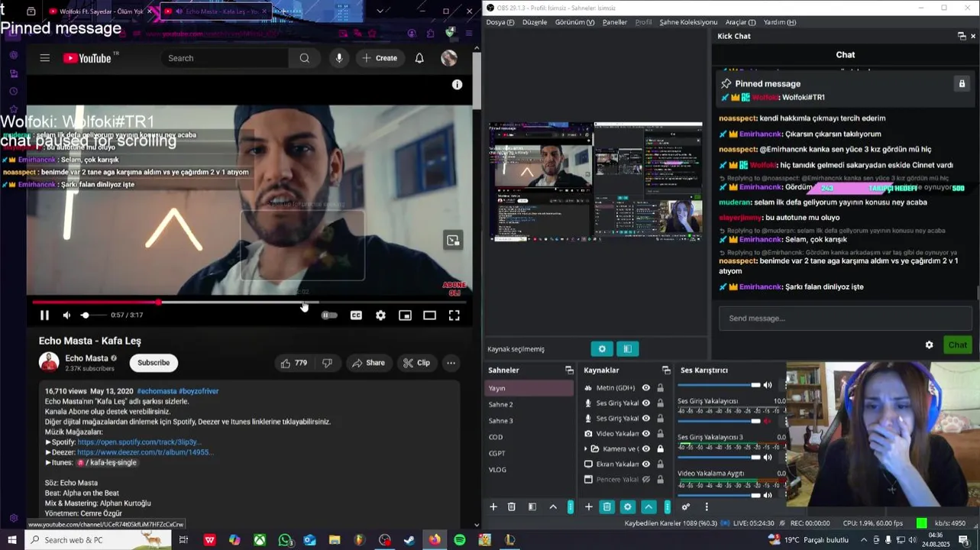Toggle visibility of Video Yakalama source
Screen dimensions: 980x550
click(646, 434)
